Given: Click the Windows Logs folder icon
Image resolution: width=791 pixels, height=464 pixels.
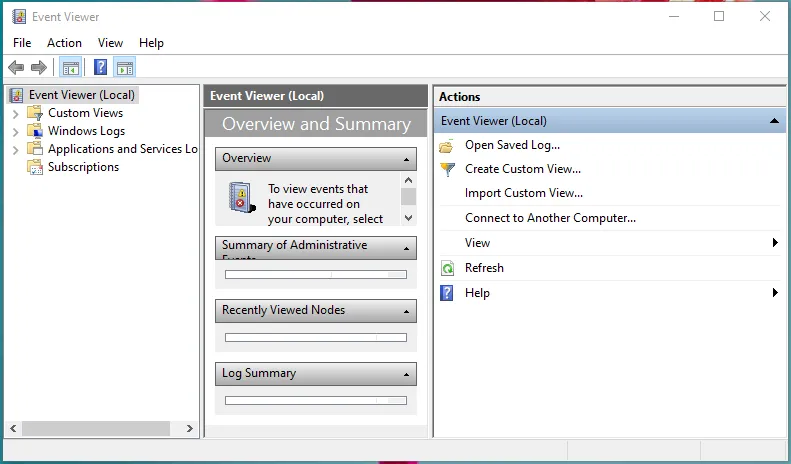Looking at the screenshot, I should coord(35,131).
